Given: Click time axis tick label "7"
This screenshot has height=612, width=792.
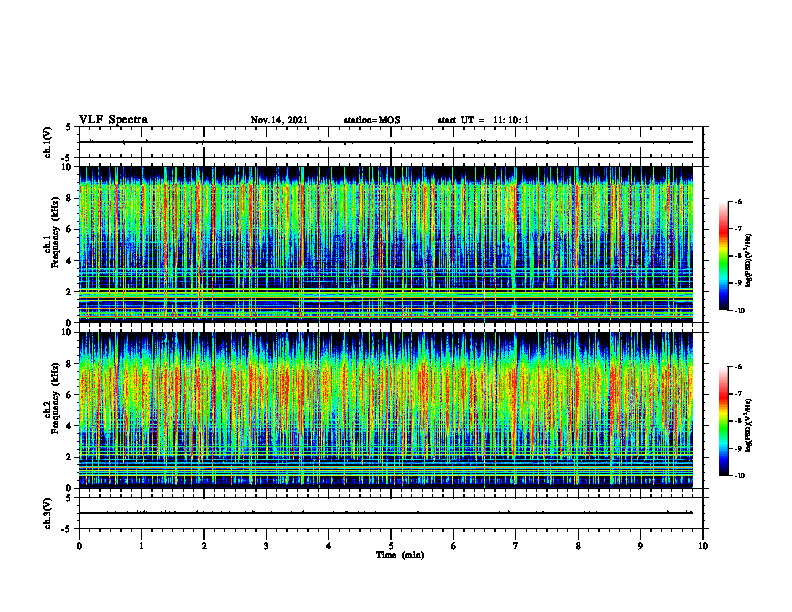Looking at the screenshot, I should [x=516, y=546].
